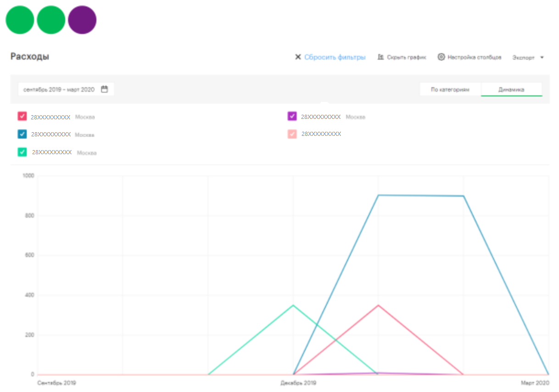Click the 1000 value on vertical axis

click(28, 176)
